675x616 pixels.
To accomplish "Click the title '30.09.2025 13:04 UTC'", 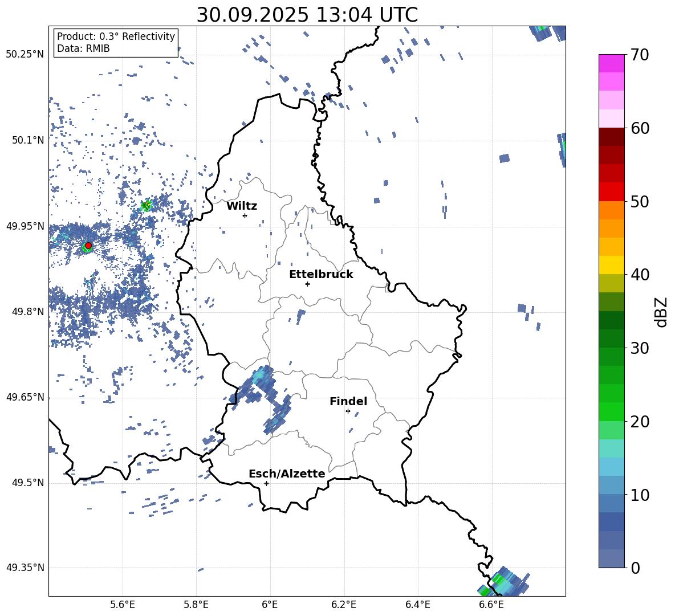I will tap(307, 15).
